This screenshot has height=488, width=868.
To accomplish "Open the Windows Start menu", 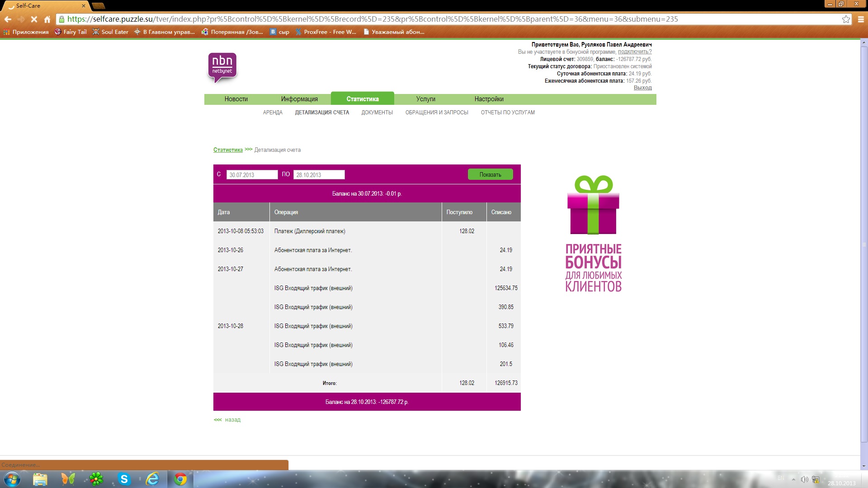I will [12, 479].
